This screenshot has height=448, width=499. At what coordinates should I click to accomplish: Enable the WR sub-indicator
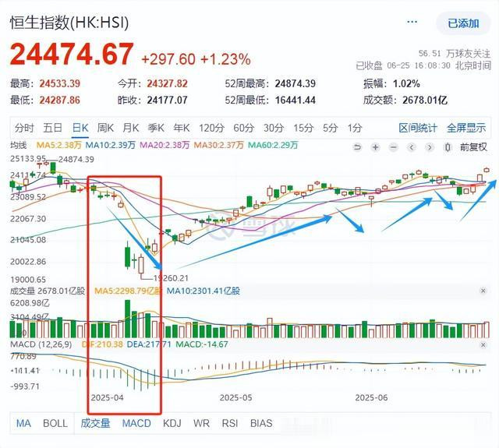(x=201, y=423)
